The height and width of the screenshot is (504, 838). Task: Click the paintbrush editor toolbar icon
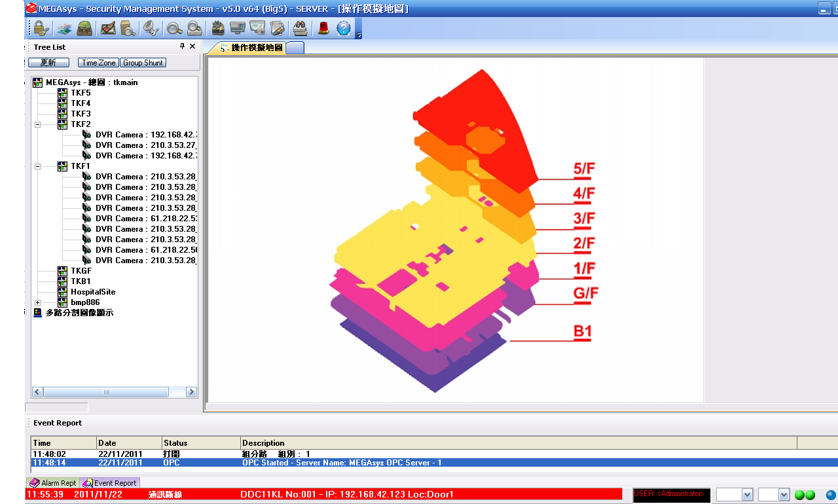coord(108,29)
